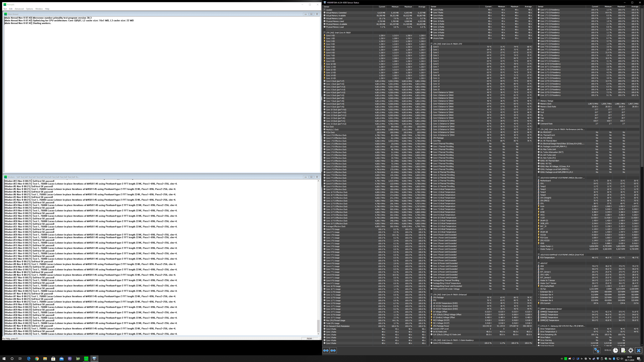Viewport: 644px width, 362px height.
Task: Open Microsoft Store from taskbar
Action: (53, 358)
